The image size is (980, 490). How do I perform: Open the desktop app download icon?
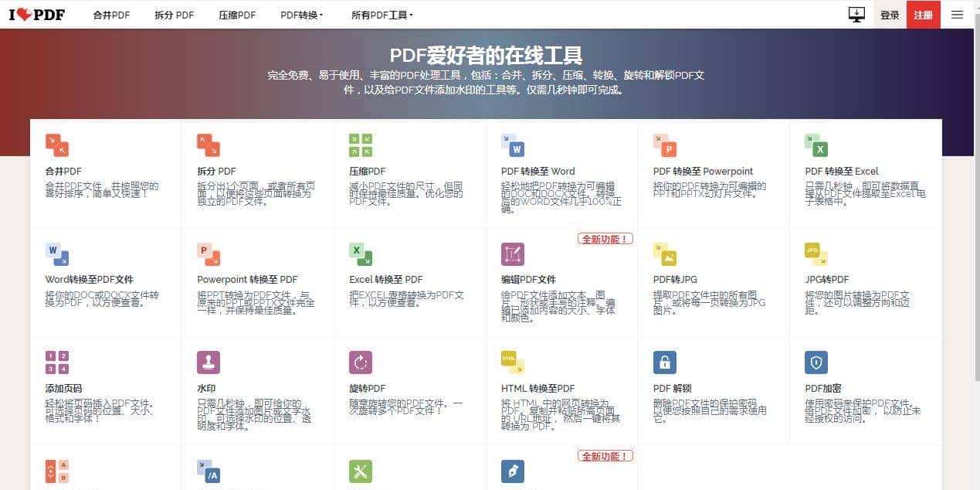pyautogui.click(x=856, y=13)
